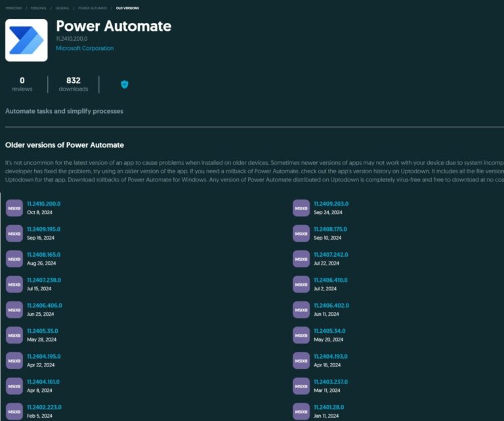Open the Windows breadcrumb item
Viewport: 504px width, 421px height.
point(13,8)
